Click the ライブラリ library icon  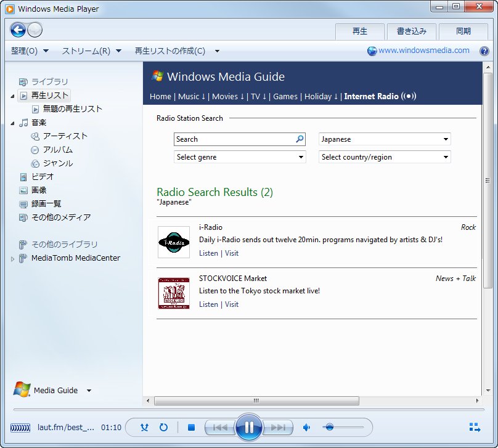(23, 82)
